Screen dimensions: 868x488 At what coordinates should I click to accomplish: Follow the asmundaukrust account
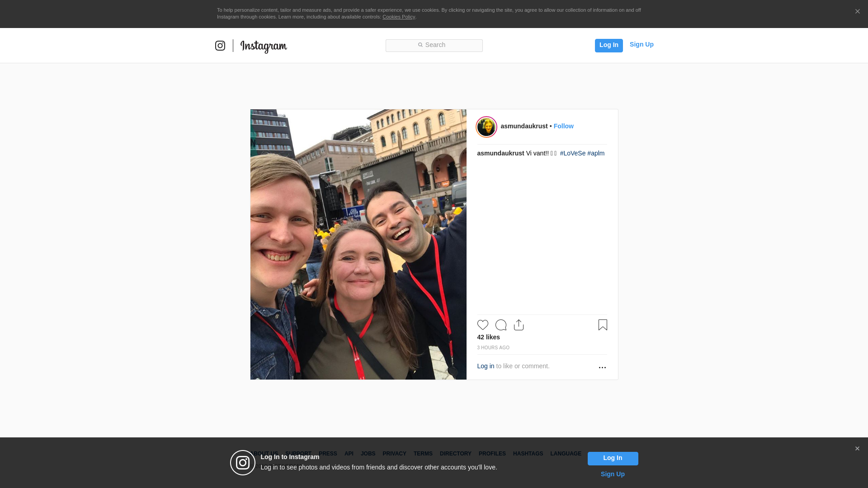tap(563, 126)
